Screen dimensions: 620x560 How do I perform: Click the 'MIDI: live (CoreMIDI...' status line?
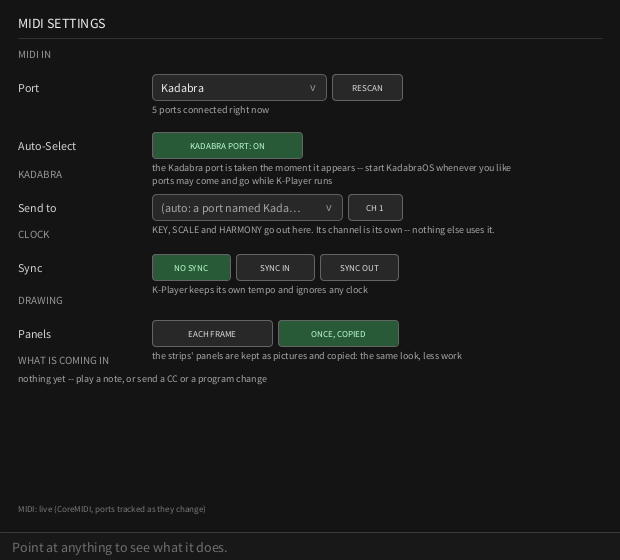tap(112, 509)
